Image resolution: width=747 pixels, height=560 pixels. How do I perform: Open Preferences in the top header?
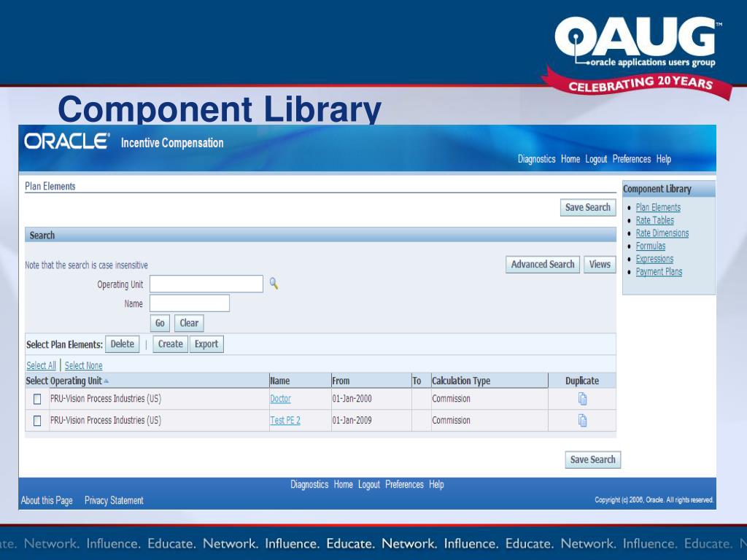coord(631,159)
